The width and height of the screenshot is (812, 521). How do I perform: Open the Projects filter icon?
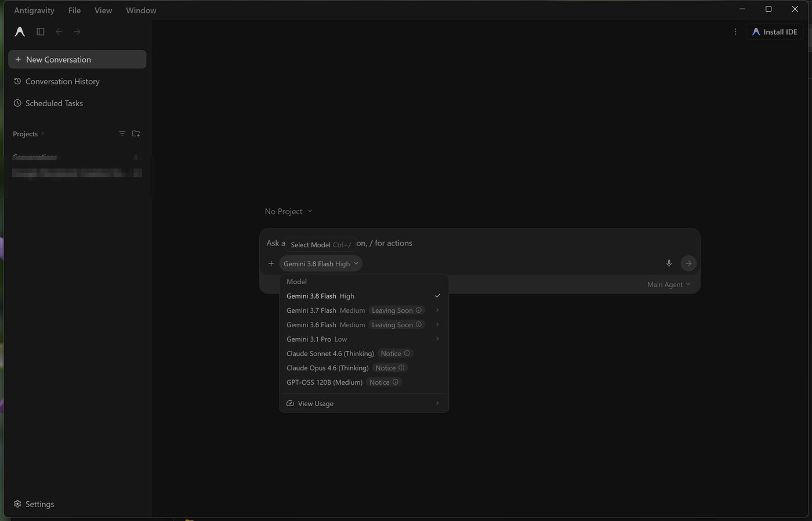[x=122, y=133]
